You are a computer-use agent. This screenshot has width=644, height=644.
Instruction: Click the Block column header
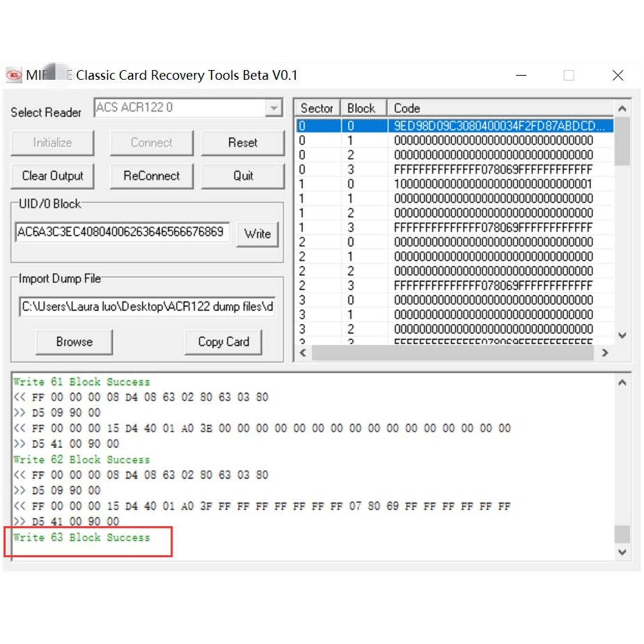(361, 108)
